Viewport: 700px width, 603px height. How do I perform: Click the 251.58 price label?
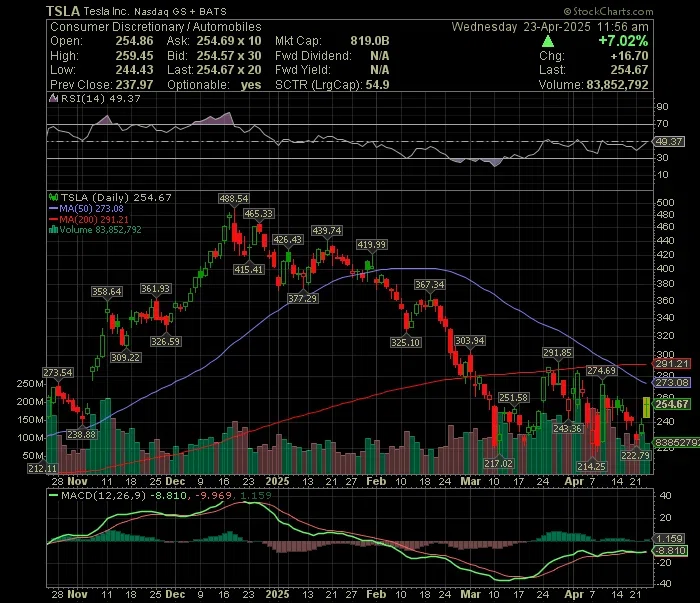pos(514,397)
